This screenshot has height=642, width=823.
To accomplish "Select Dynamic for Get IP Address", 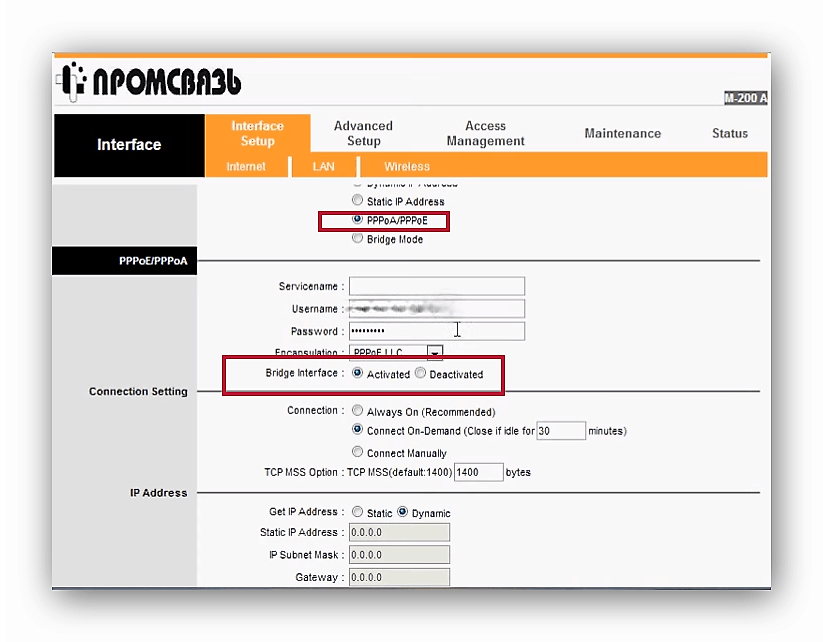I will [x=402, y=511].
